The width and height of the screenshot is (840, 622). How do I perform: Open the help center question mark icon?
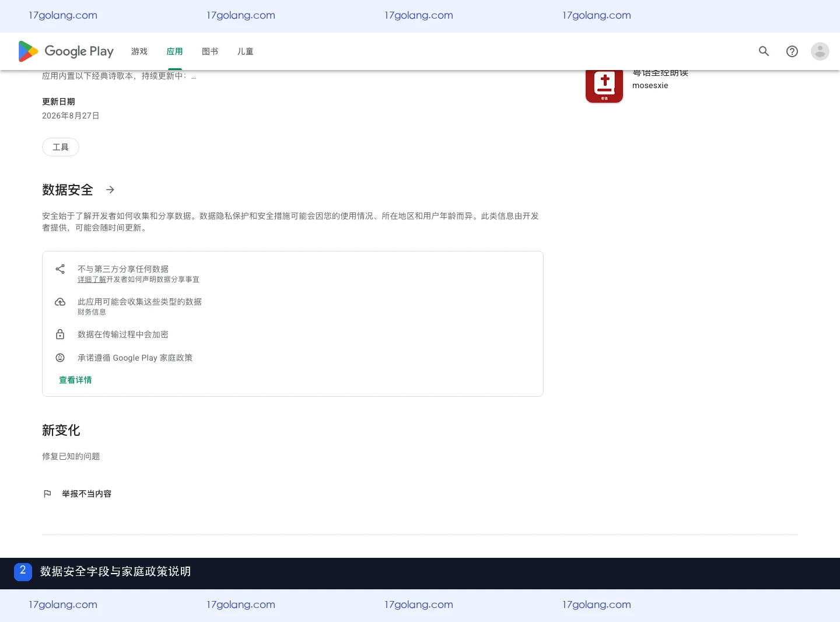click(x=792, y=51)
